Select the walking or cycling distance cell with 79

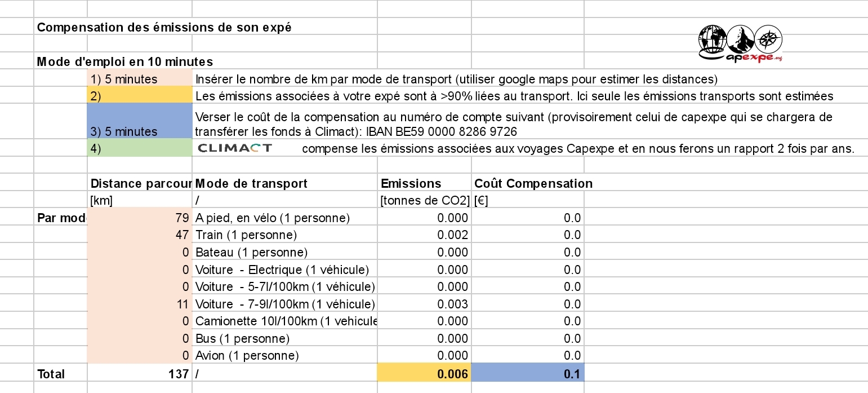point(140,218)
